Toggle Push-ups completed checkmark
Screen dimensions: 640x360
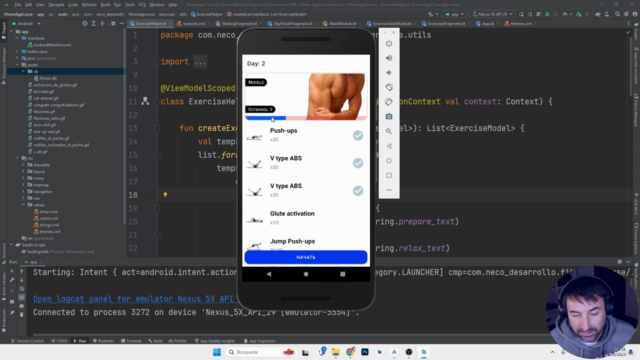(x=358, y=136)
